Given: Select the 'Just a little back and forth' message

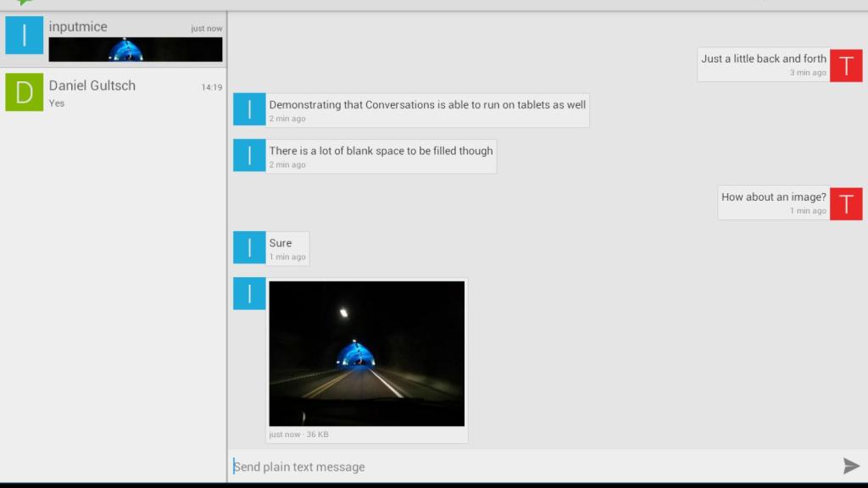Looking at the screenshot, I should pyautogui.click(x=763, y=64).
